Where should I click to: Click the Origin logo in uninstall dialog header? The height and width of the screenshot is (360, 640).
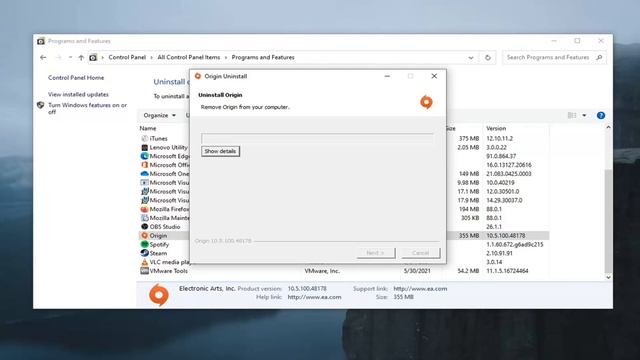pos(427,102)
